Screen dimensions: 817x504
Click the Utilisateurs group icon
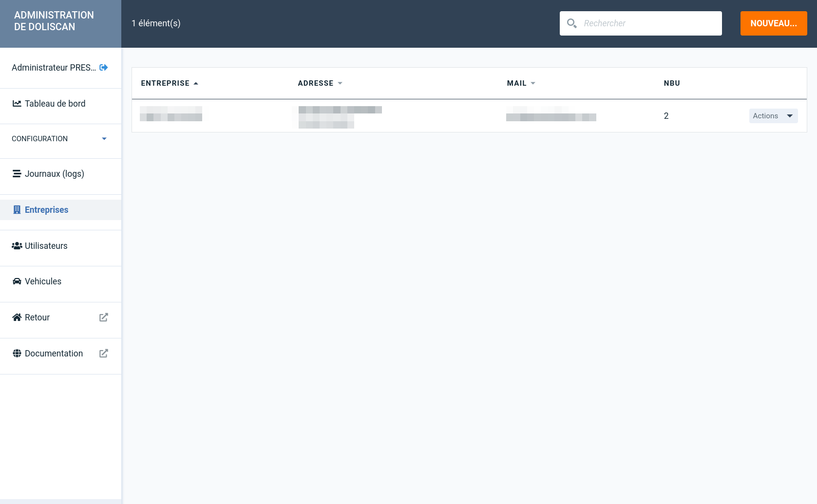pyautogui.click(x=17, y=246)
